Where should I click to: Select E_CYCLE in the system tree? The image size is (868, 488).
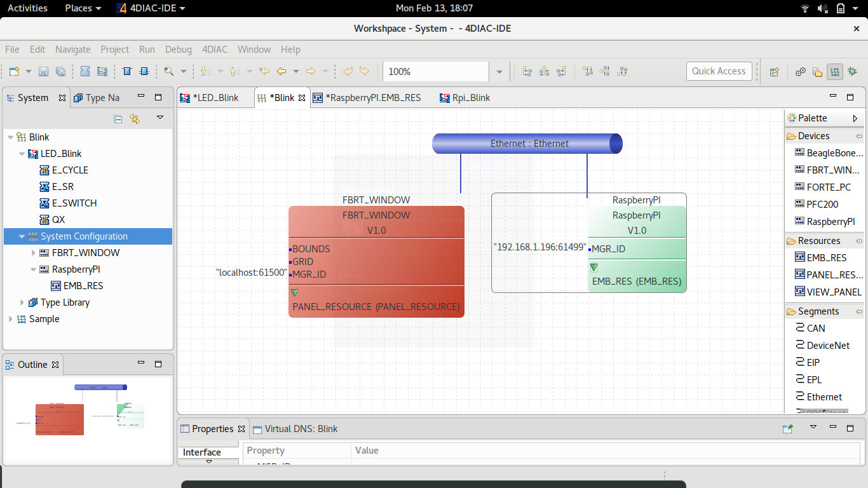point(64,170)
